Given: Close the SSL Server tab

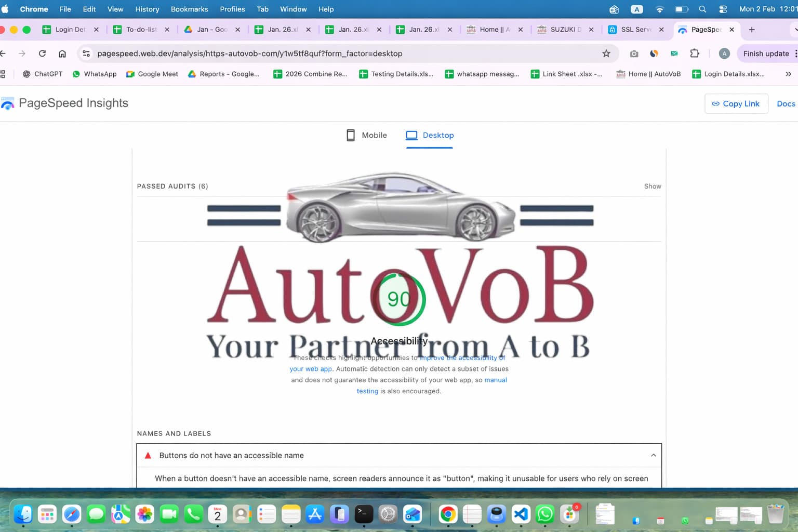Looking at the screenshot, I should click(661, 30).
